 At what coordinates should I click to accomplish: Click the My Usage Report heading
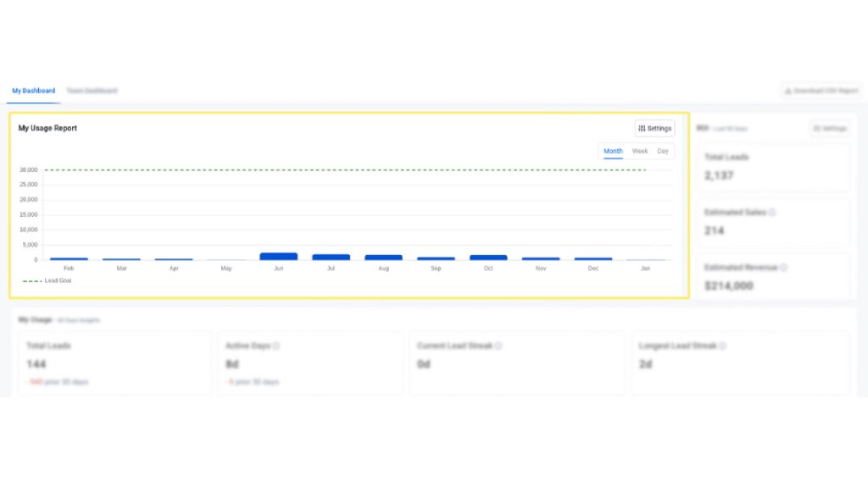point(47,129)
